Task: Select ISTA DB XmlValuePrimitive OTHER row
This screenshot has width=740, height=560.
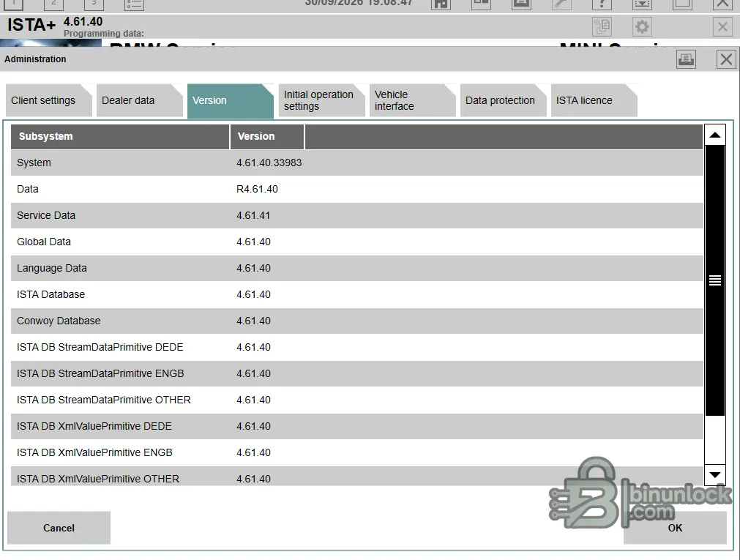Action: click(356, 477)
